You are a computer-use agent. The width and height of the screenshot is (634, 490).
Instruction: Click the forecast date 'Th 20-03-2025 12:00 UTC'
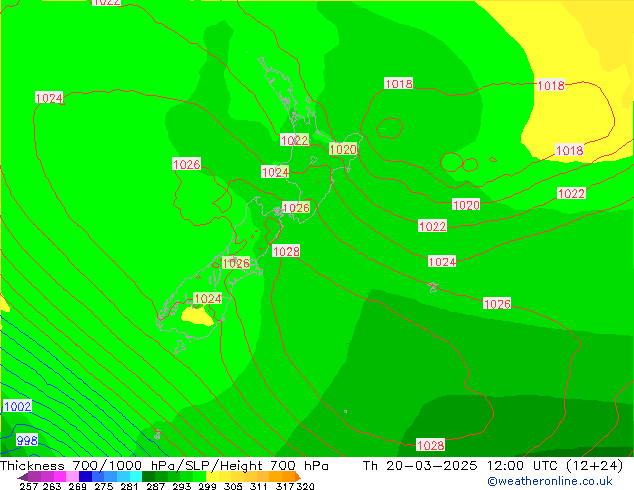462,466
